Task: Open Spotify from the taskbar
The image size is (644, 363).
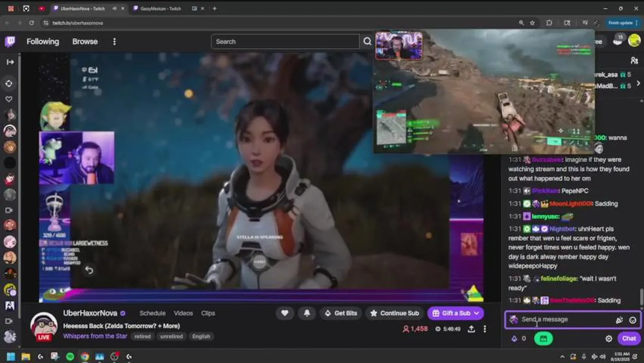Action: click(70, 356)
